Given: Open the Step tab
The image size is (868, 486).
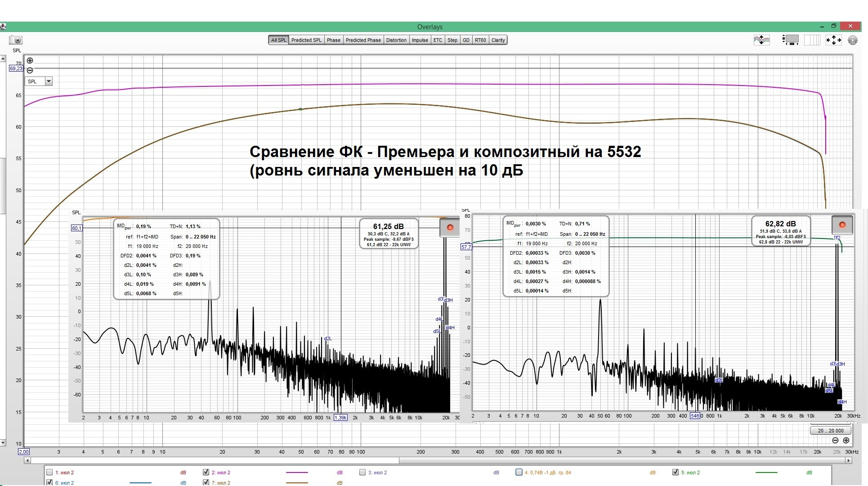Looking at the screenshot, I should 452,40.
